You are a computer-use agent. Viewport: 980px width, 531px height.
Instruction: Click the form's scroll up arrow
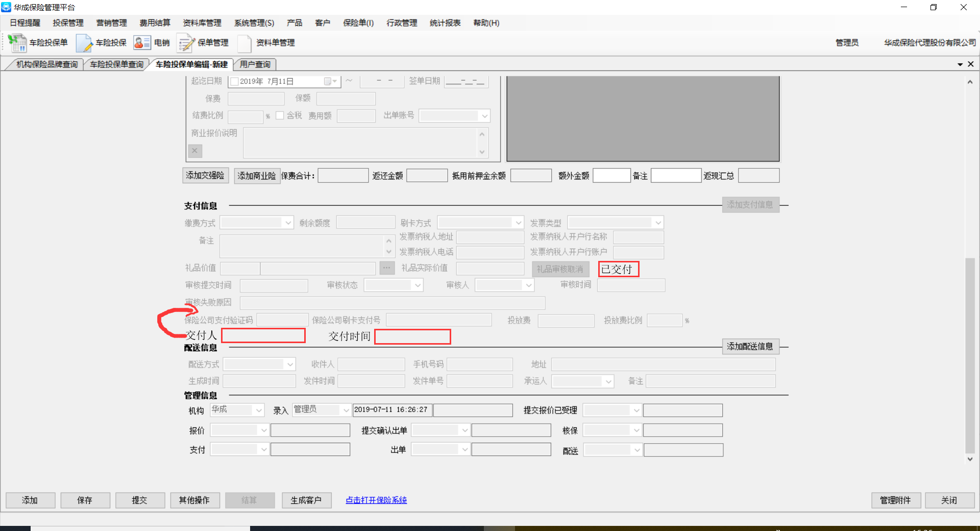(970, 82)
